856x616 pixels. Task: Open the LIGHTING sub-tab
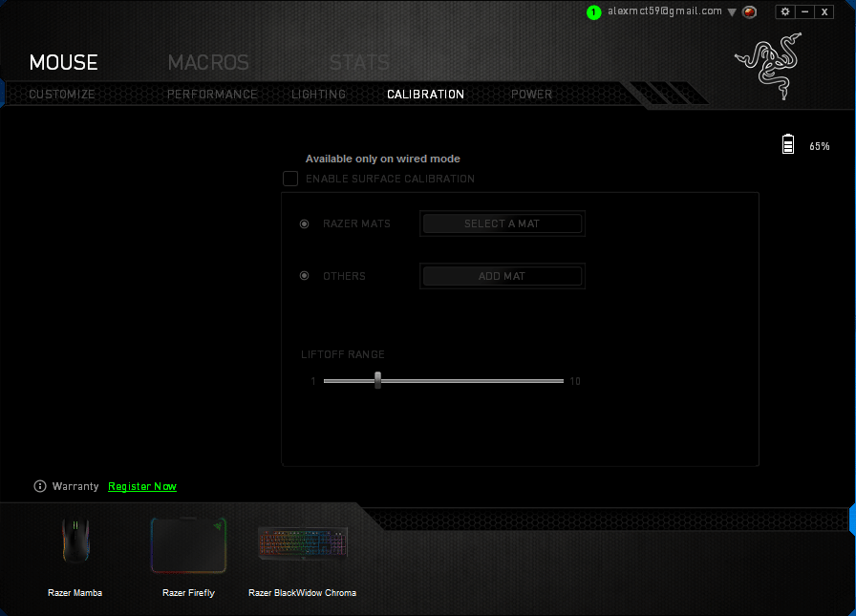[318, 95]
